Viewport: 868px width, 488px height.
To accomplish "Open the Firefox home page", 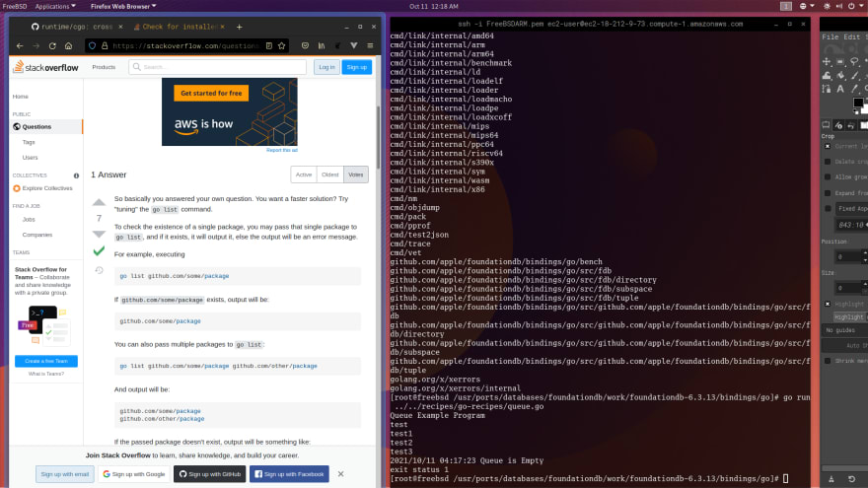I will [x=69, y=46].
